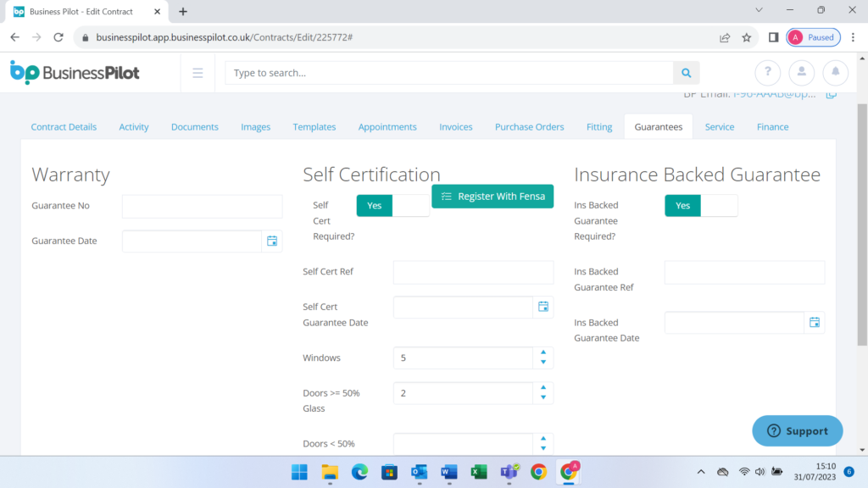Image resolution: width=868 pixels, height=488 pixels.
Task: Toggle Ins Backed Guarantee Required switch
Action: (701, 206)
